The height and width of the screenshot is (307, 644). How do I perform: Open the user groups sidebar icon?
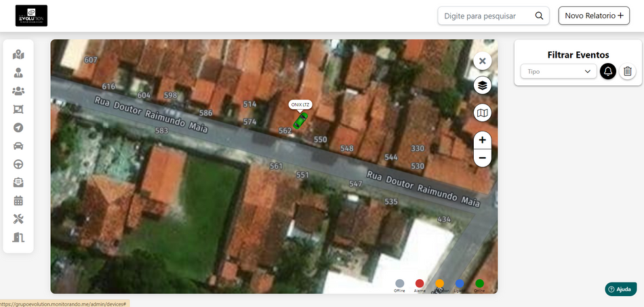click(18, 91)
